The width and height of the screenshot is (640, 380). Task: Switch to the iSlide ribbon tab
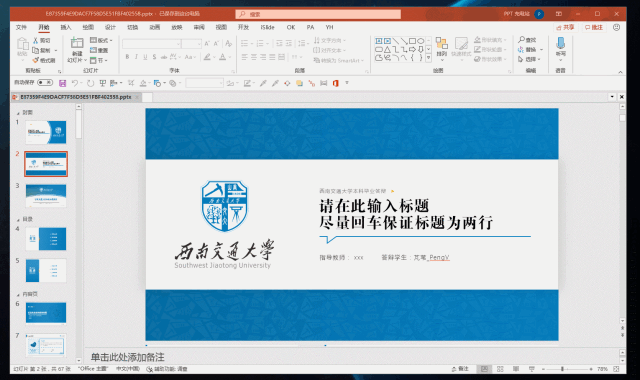pos(267,27)
